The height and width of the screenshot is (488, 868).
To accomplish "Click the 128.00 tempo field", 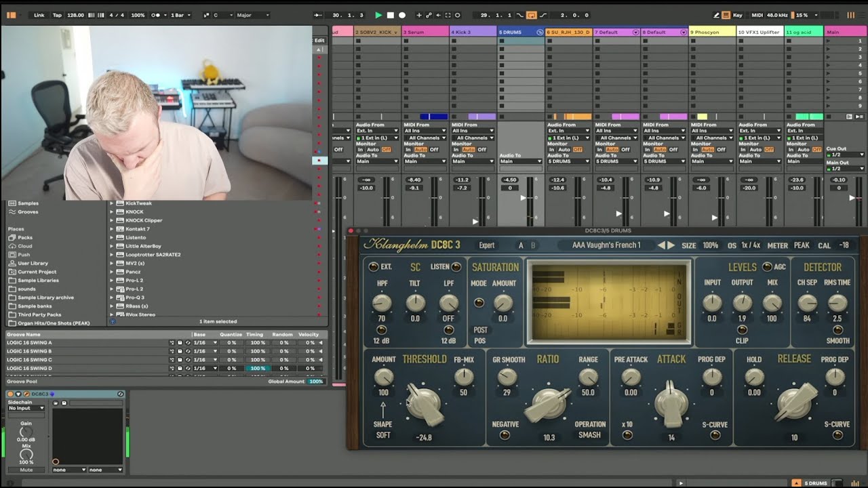I will pyautogui.click(x=75, y=15).
